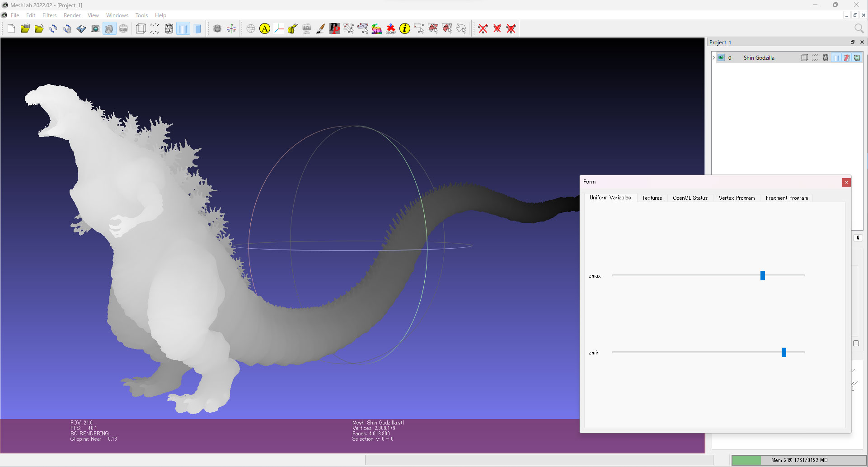Float the Project_1 layer panel
The height and width of the screenshot is (467, 868).
coord(853,42)
